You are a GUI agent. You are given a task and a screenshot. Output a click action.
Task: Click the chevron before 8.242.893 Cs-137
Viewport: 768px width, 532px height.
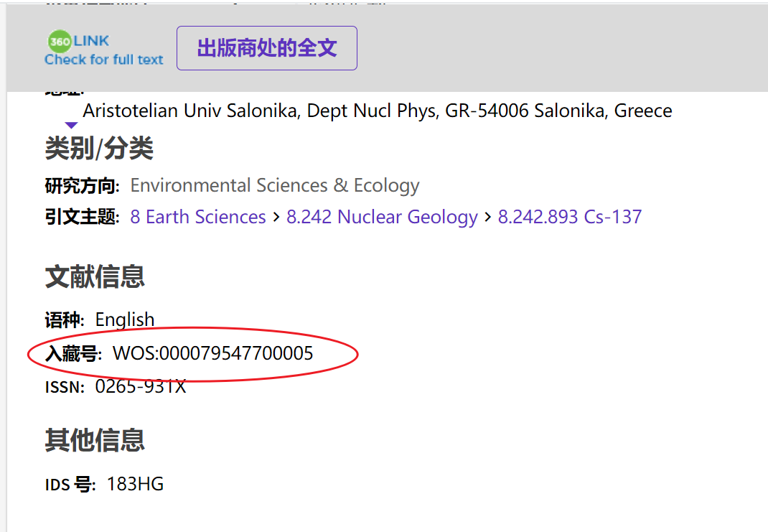click(x=488, y=217)
